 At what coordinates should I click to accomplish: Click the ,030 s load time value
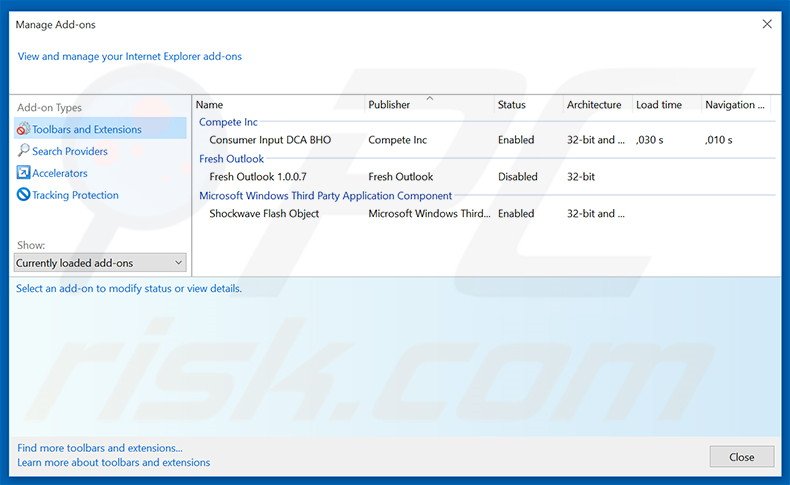pos(650,140)
